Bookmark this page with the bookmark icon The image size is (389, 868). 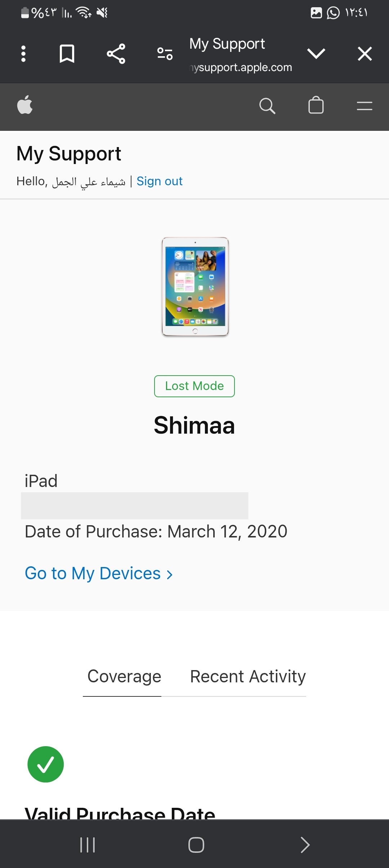click(x=67, y=54)
